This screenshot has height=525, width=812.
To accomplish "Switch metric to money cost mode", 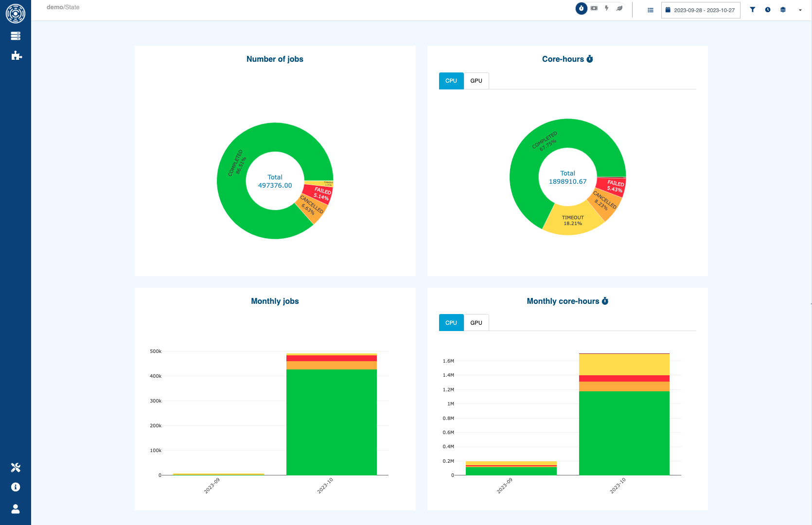I will (594, 8).
